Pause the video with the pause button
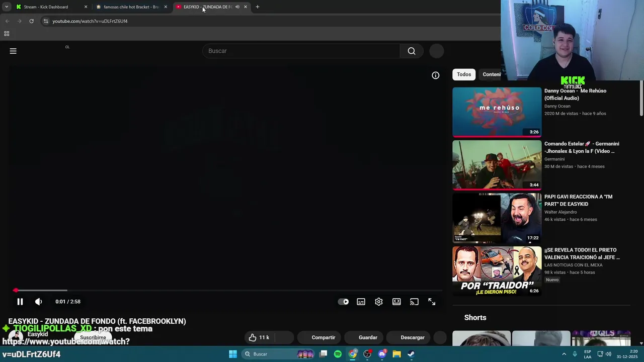Screen dimensions: 644x362 tap(20, 302)
